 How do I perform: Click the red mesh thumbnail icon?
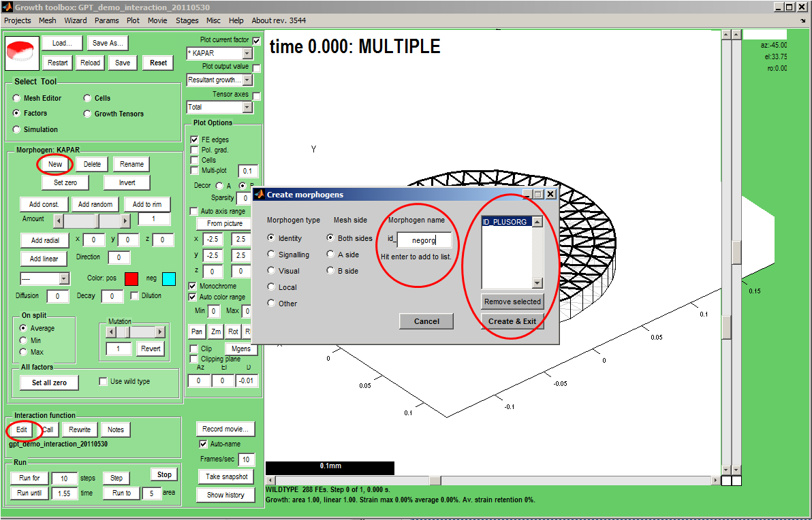pyautogui.click(x=22, y=53)
